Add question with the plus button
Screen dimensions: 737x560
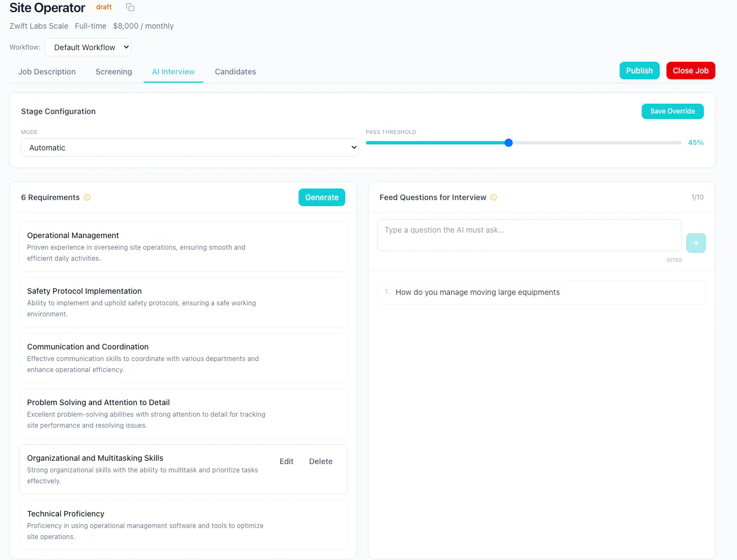(x=696, y=243)
